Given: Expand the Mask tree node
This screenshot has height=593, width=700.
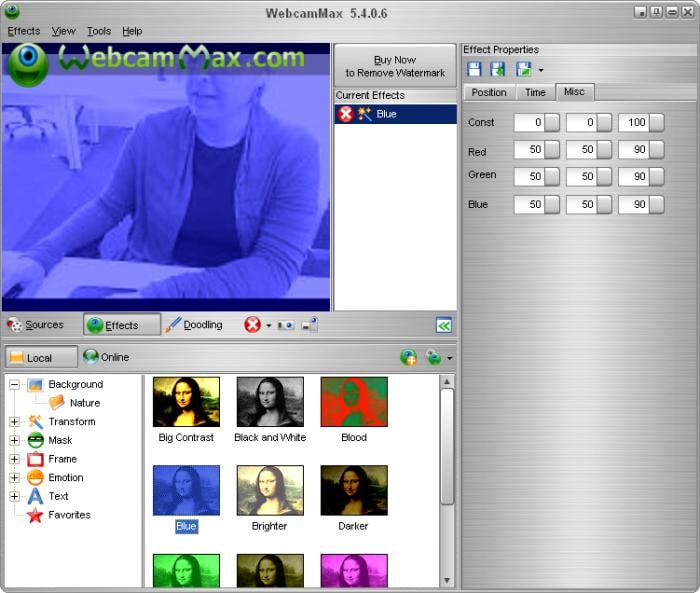Looking at the screenshot, I should [14, 440].
